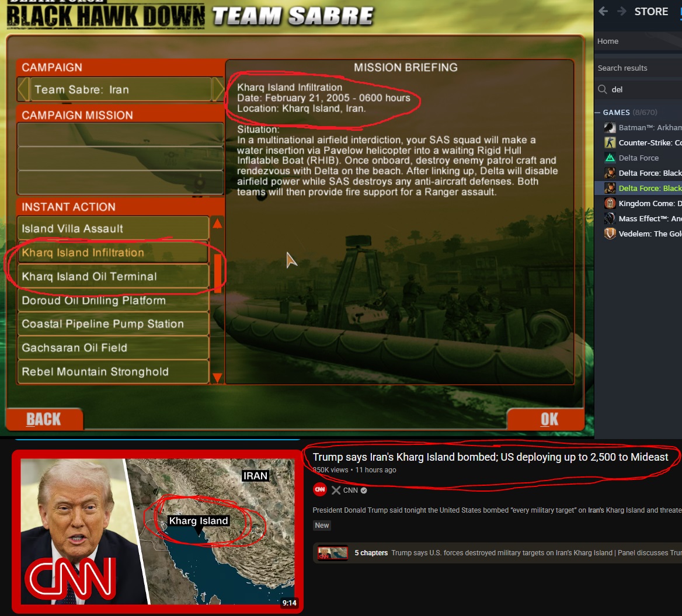The width and height of the screenshot is (682, 616).
Task: Select Doroud Oil Drilling Platform mission
Action: [113, 300]
